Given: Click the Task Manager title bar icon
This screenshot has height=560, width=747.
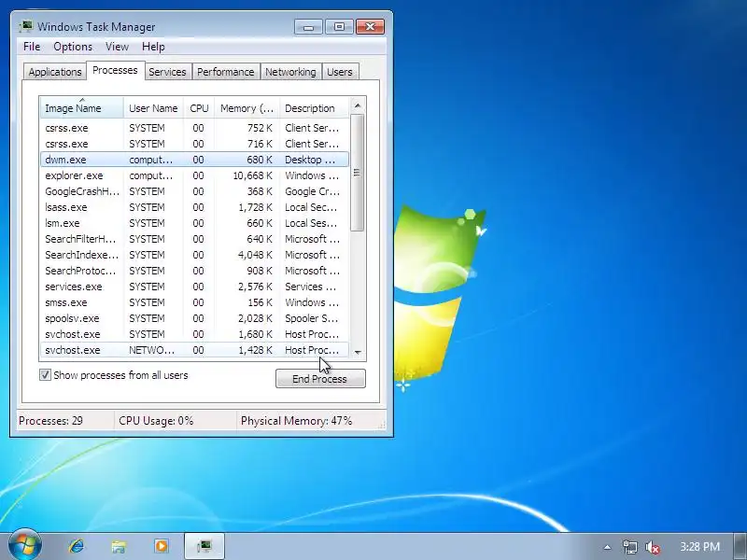Looking at the screenshot, I should 26,26.
